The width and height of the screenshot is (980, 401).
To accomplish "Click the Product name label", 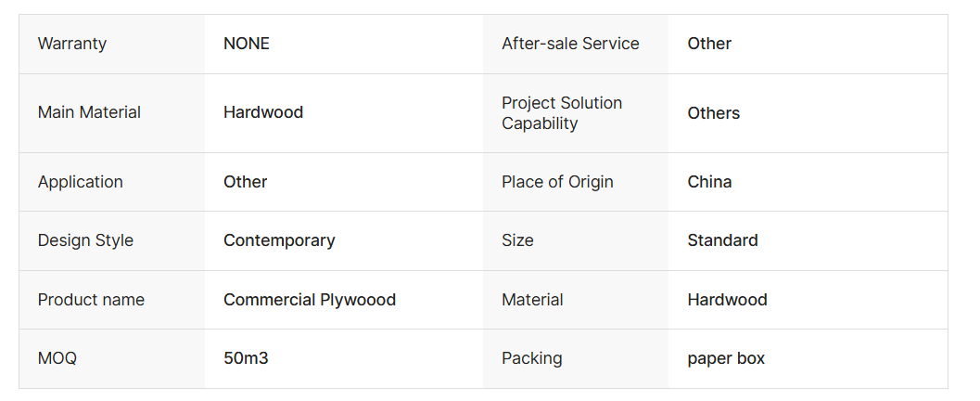I will (x=91, y=300).
